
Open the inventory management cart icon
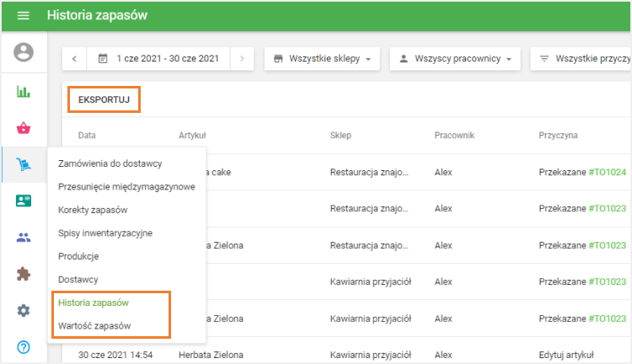[24, 164]
